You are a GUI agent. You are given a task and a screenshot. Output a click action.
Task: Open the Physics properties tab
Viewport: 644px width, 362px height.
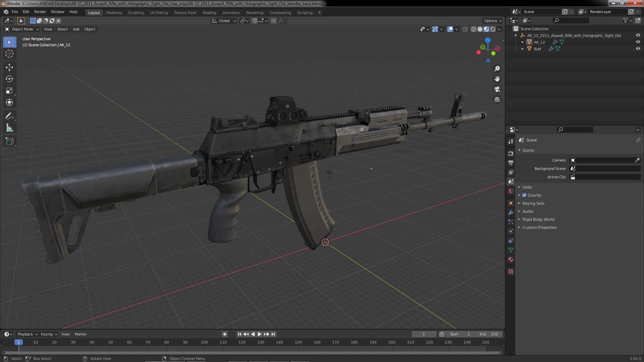[511, 231]
